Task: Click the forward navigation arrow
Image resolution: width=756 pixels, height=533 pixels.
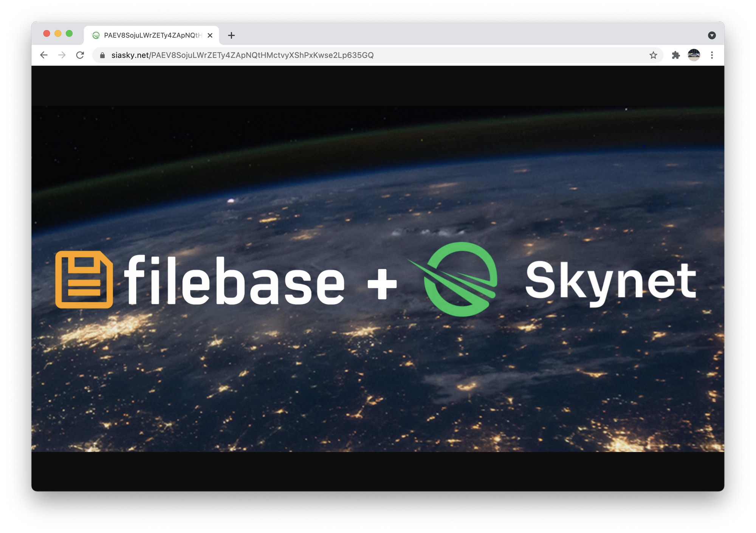Action: coord(62,55)
